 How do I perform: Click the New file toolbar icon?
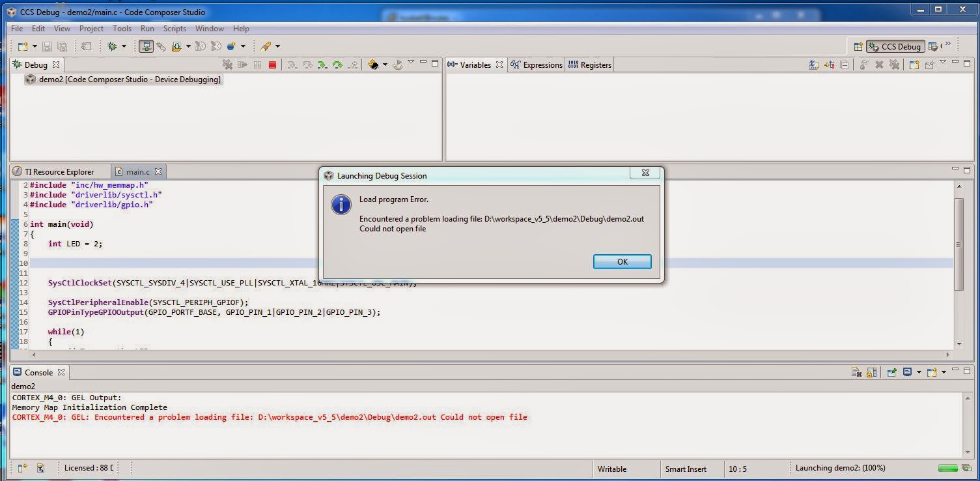point(23,46)
